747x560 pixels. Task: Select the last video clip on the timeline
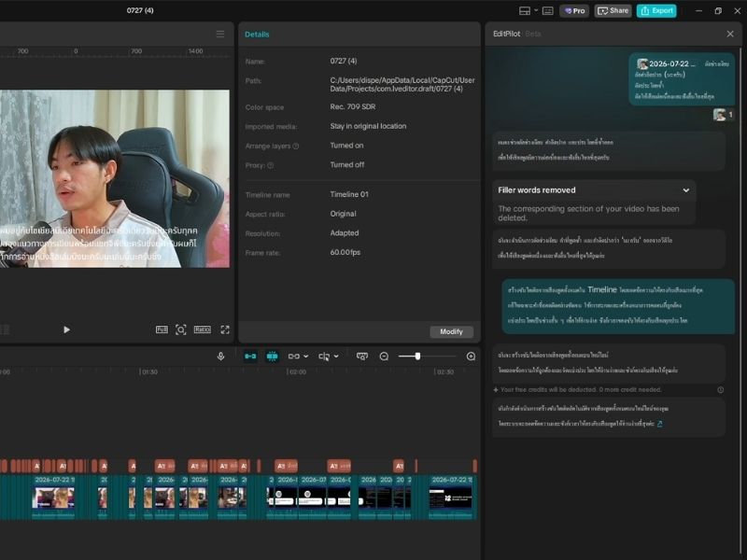[451, 497]
